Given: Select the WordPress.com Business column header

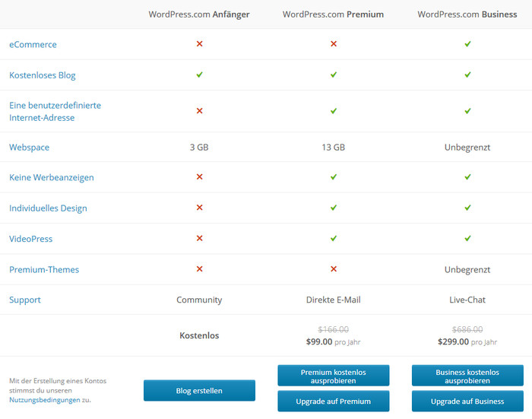Looking at the screenshot, I should click(x=467, y=14).
